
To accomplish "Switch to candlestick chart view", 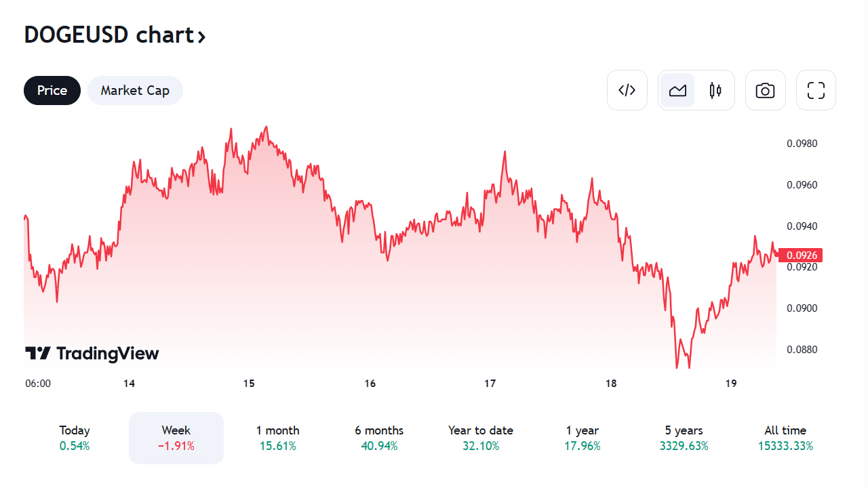I will [715, 90].
